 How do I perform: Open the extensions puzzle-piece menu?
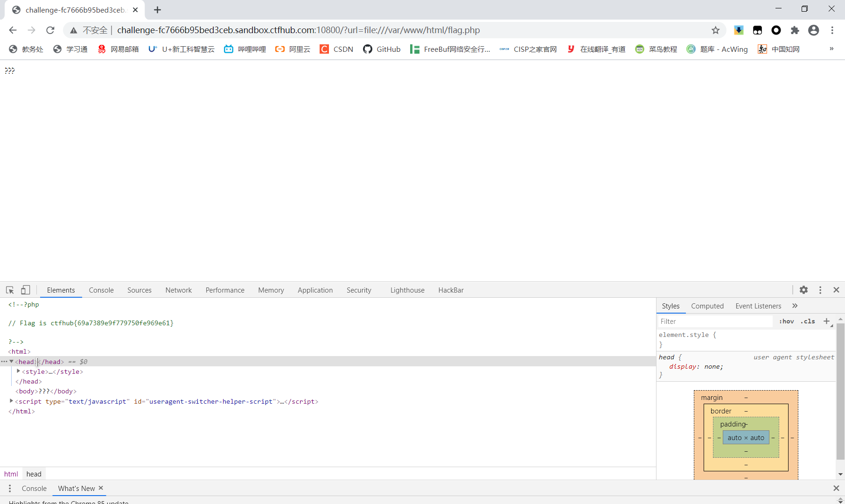pyautogui.click(x=795, y=30)
